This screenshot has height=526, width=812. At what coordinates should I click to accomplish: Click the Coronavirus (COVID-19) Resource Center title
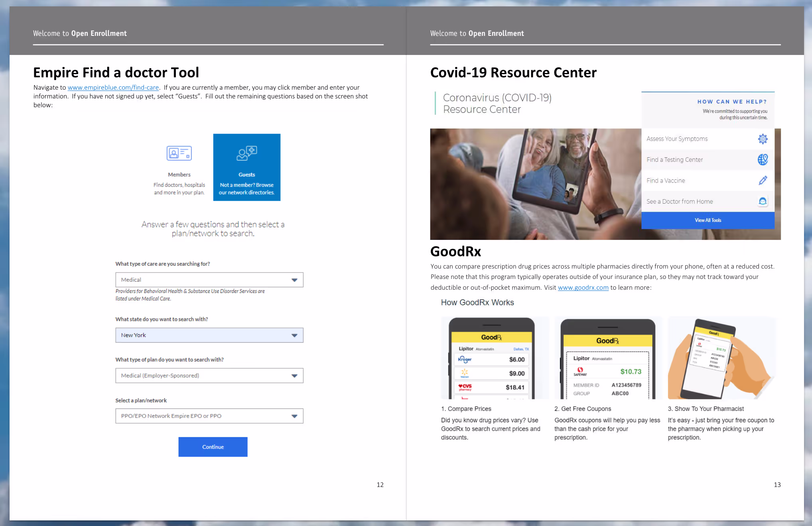(x=497, y=103)
